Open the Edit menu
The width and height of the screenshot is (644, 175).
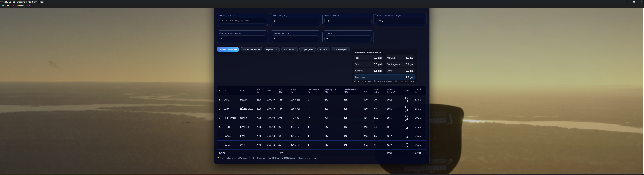coord(7,6)
